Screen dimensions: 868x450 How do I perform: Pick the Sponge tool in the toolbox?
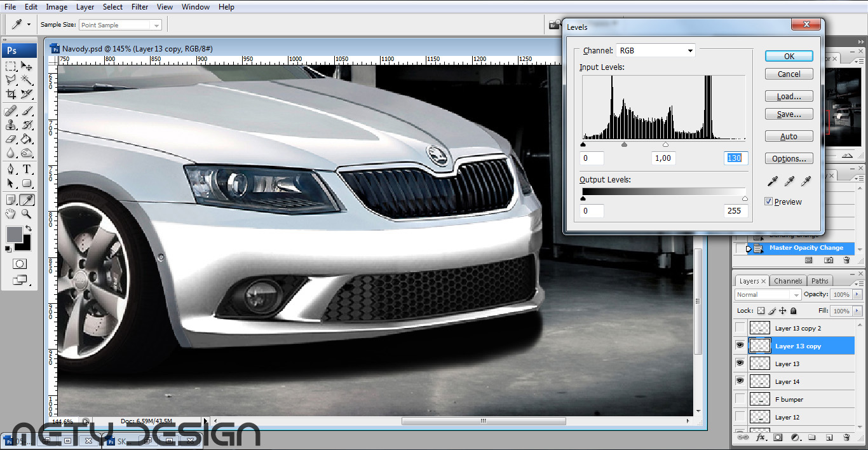tap(27, 153)
